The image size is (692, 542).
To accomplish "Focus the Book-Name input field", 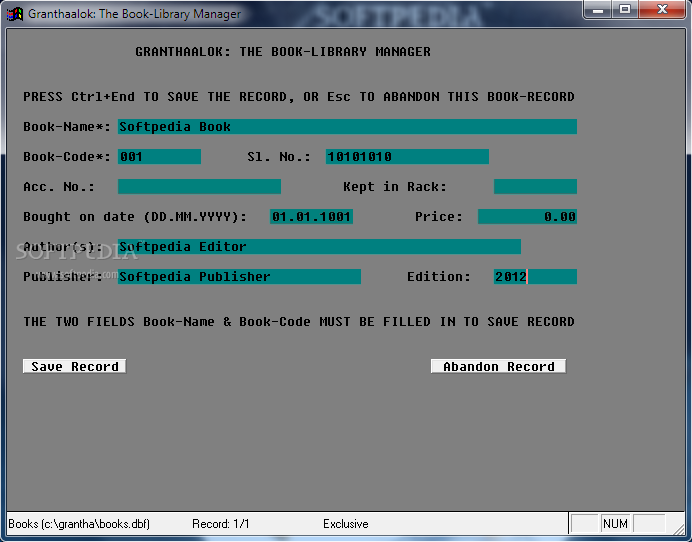I will pos(347,127).
